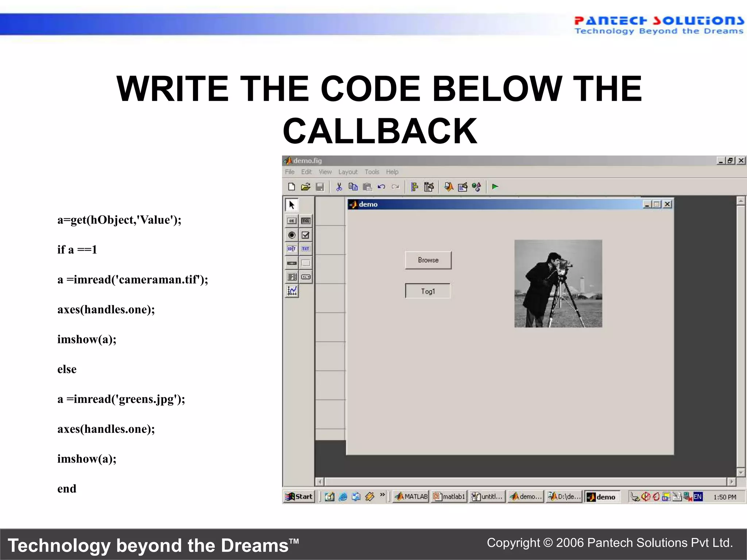Pick the Static Text (TXT) component

306,249
